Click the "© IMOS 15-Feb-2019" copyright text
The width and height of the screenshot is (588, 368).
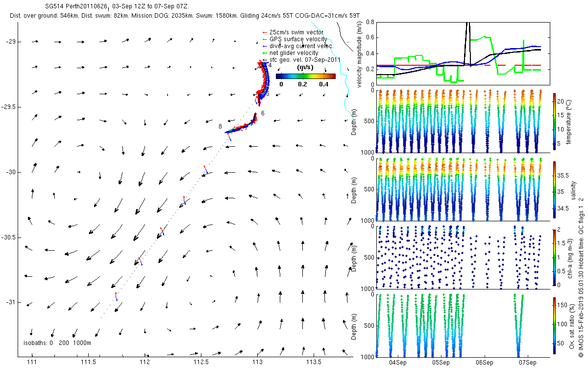581,326
